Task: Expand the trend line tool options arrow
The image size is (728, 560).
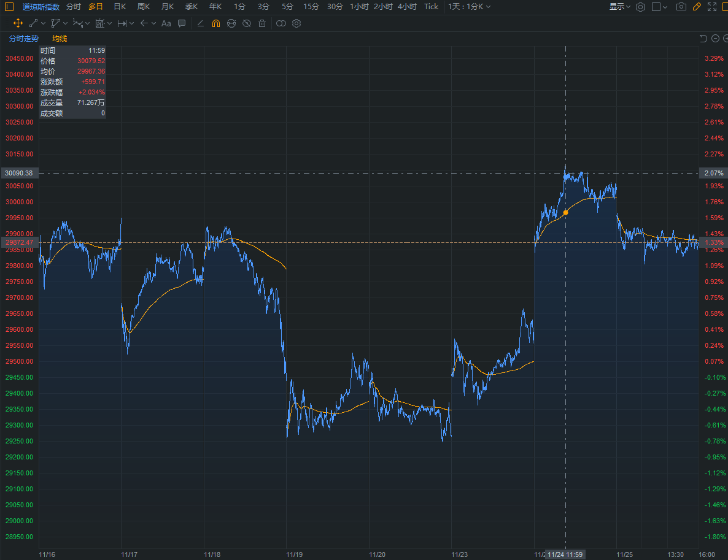Action: [x=43, y=23]
